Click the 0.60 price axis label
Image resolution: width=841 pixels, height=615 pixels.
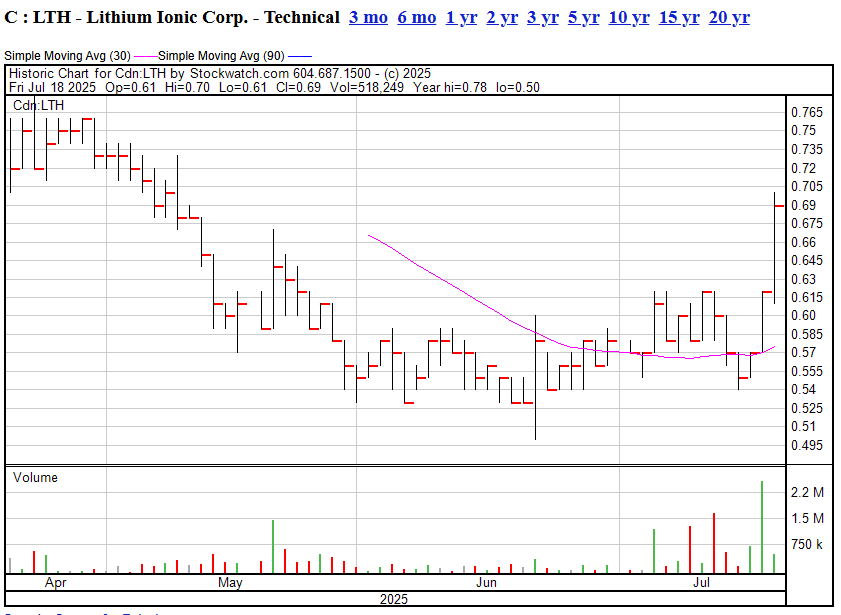click(x=803, y=315)
